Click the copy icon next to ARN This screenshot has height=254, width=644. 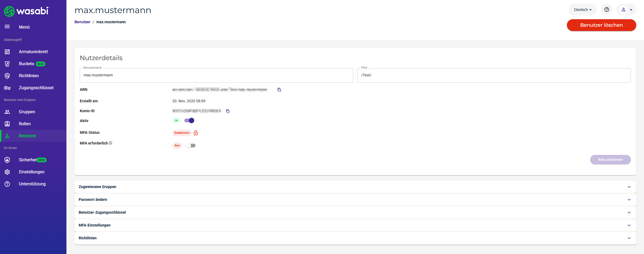click(x=279, y=90)
